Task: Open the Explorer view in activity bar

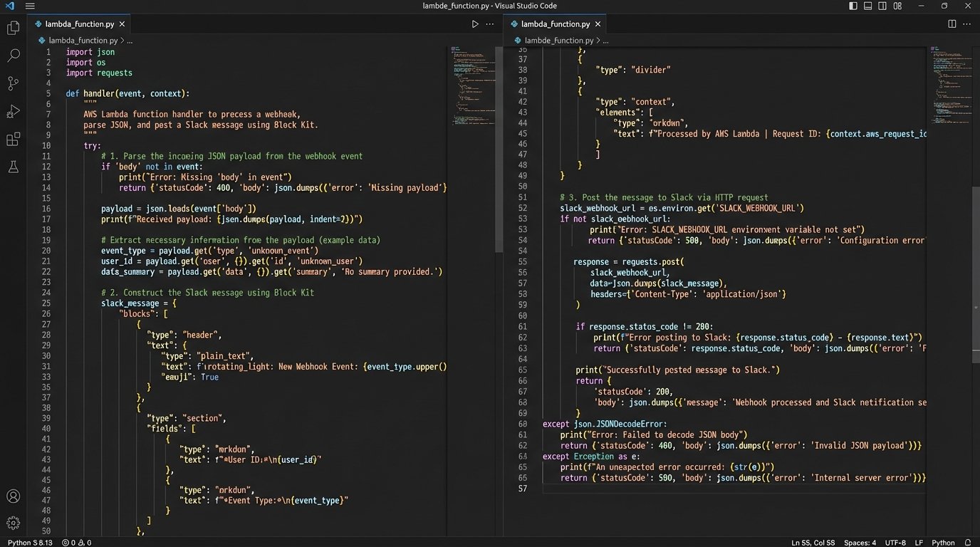Action: (13, 28)
